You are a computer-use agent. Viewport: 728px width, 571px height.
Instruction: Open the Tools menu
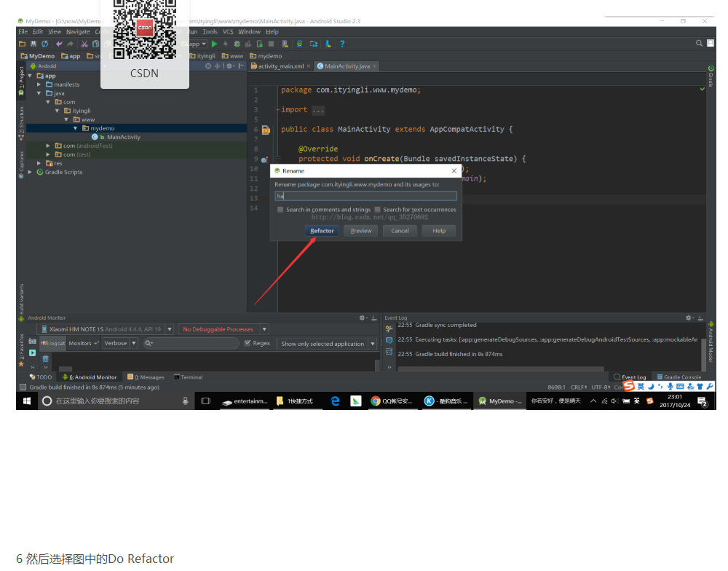(x=210, y=31)
